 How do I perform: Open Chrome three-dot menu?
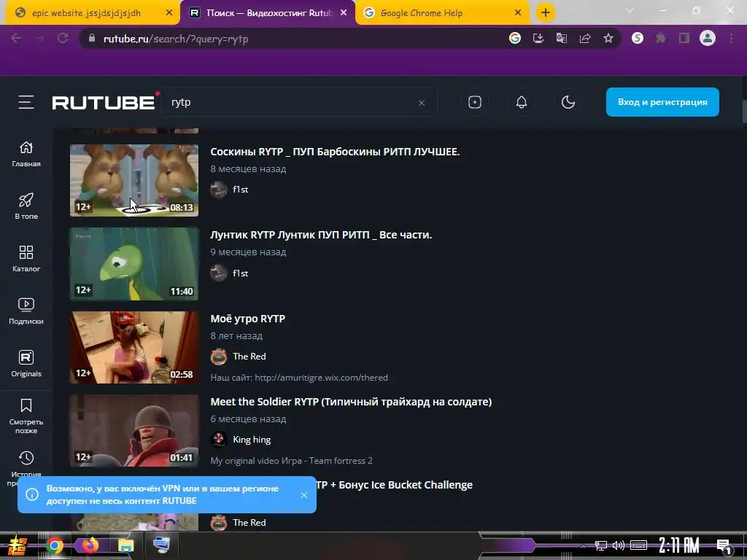pos(731,39)
